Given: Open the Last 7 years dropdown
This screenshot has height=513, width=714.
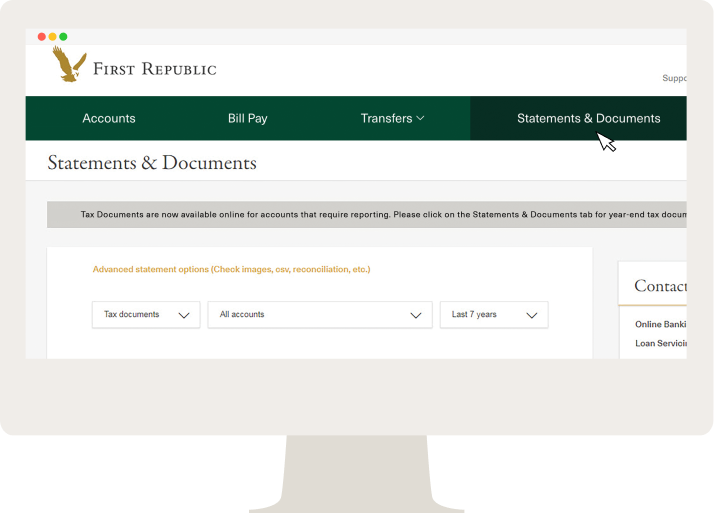Looking at the screenshot, I should 494,315.
